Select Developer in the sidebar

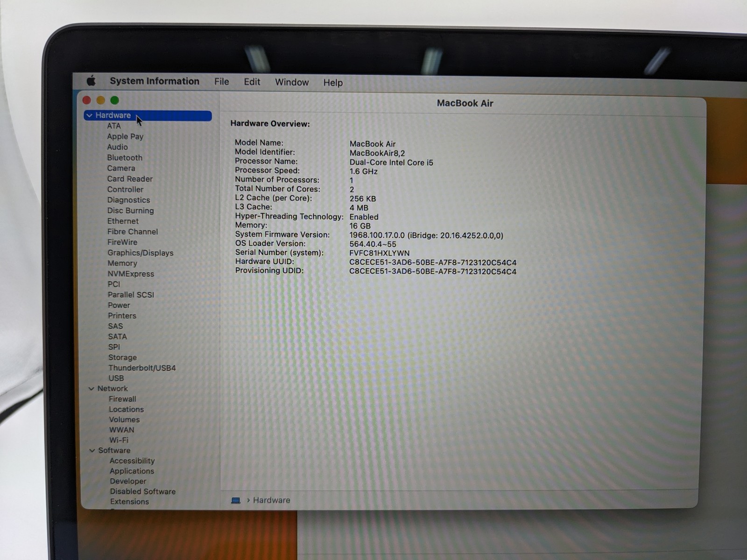128,481
